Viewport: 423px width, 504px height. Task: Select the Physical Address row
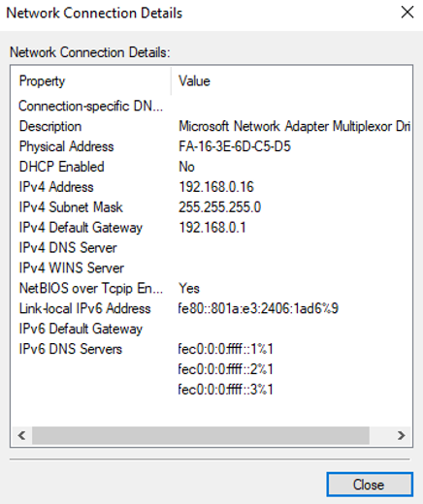[211, 146]
